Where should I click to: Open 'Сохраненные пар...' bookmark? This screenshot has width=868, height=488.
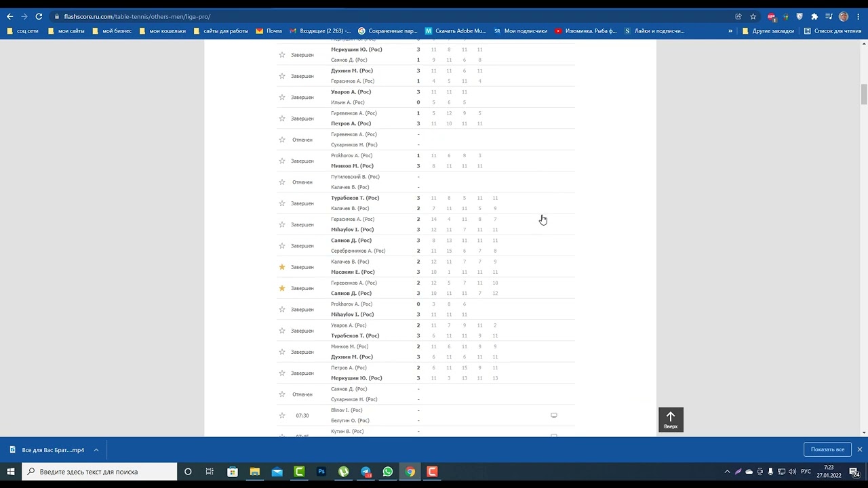point(388,30)
